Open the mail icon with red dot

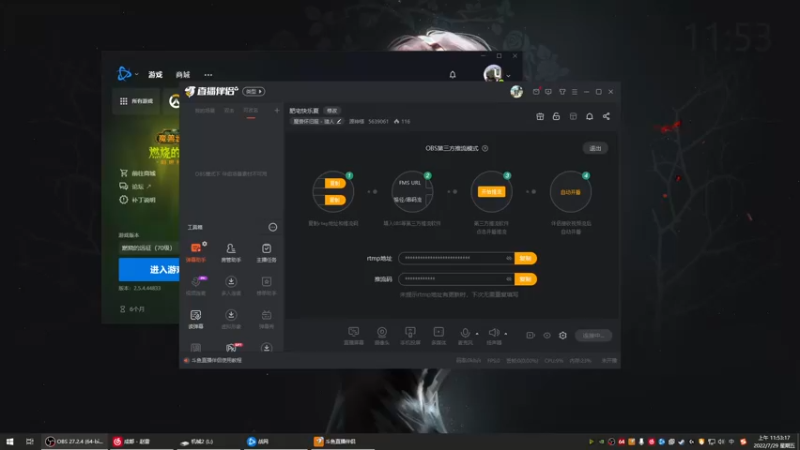point(536,91)
